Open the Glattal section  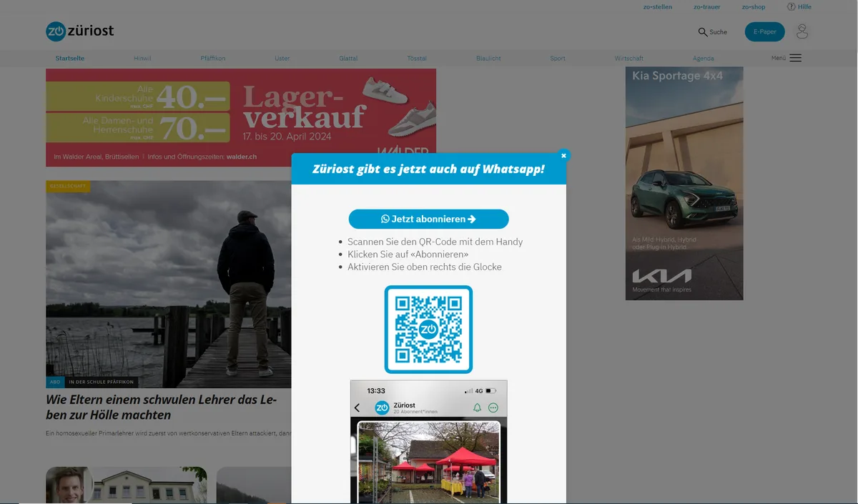click(x=348, y=58)
